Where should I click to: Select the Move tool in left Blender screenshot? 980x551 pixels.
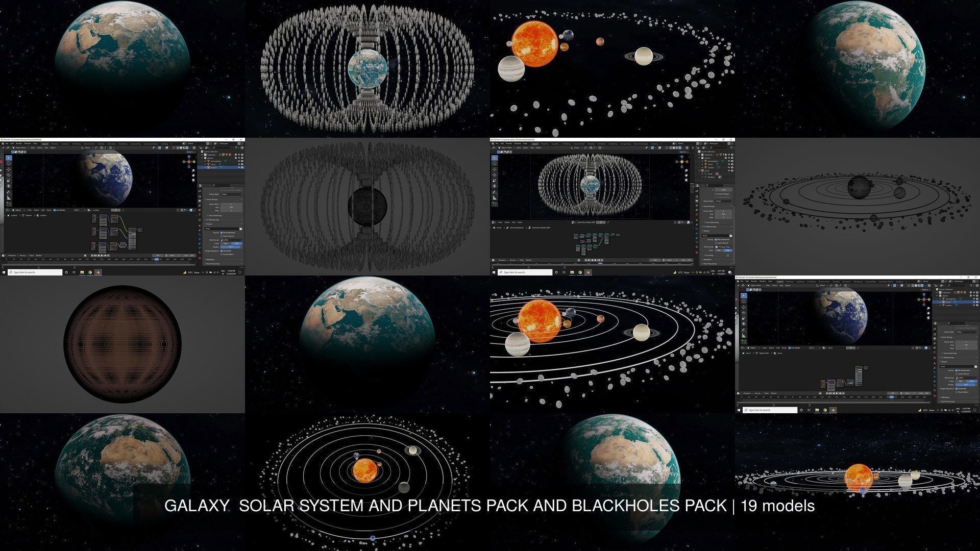pyautogui.click(x=9, y=169)
